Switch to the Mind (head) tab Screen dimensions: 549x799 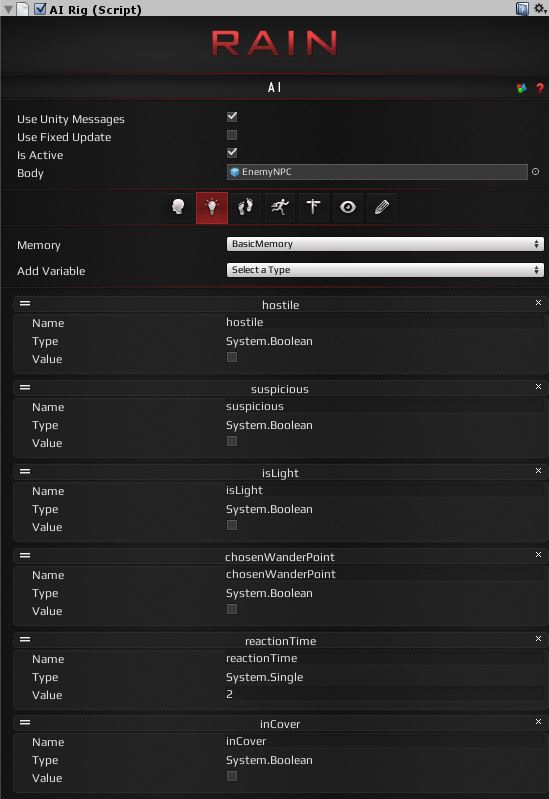(178, 207)
